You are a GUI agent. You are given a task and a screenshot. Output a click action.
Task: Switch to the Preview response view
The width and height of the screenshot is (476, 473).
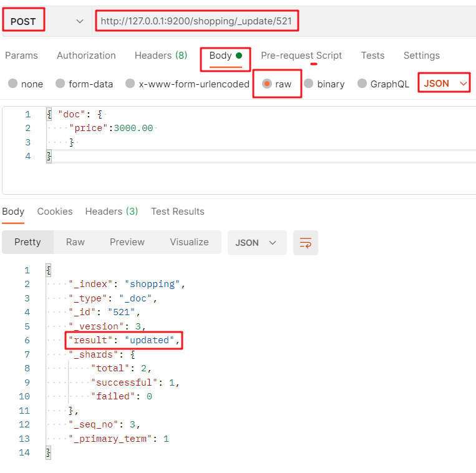coord(127,242)
